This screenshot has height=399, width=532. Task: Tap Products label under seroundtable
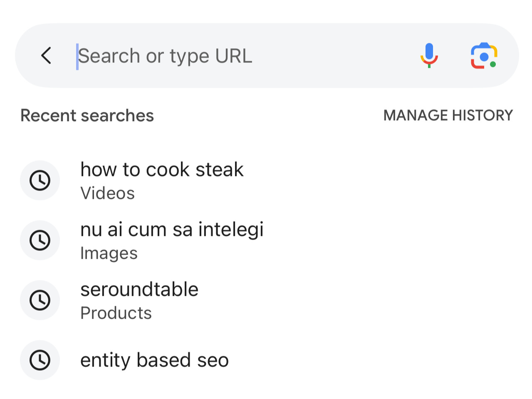(x=116, y=313)
